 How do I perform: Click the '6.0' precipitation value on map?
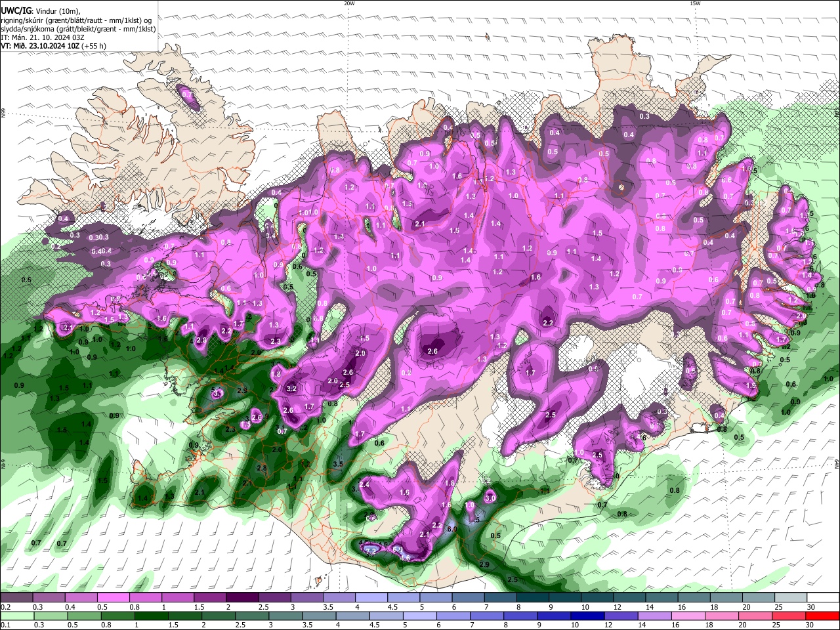451,529
